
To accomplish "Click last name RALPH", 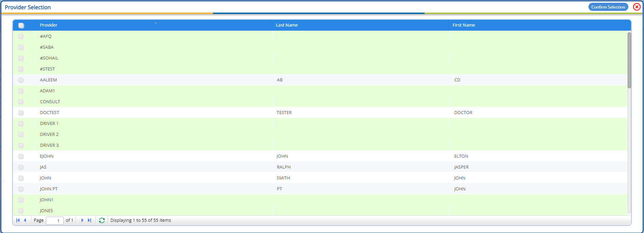I will pyautogui.click(x=284, y=167).
